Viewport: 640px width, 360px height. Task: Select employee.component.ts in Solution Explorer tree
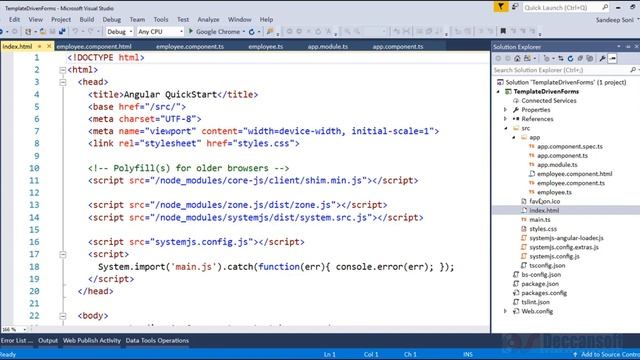click(x=571, y=183)
